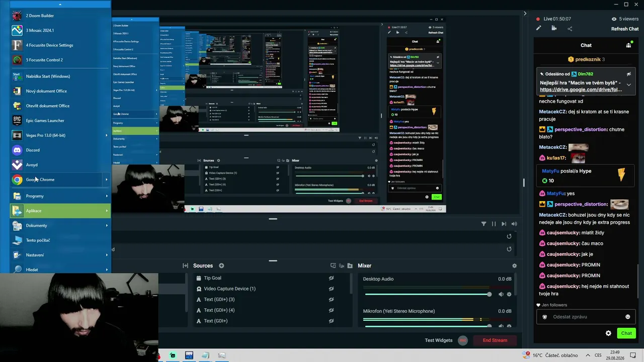The width and height of the screenshot is (644, 362).
Task: Open the notification center in taskbar
Action: 633,355
